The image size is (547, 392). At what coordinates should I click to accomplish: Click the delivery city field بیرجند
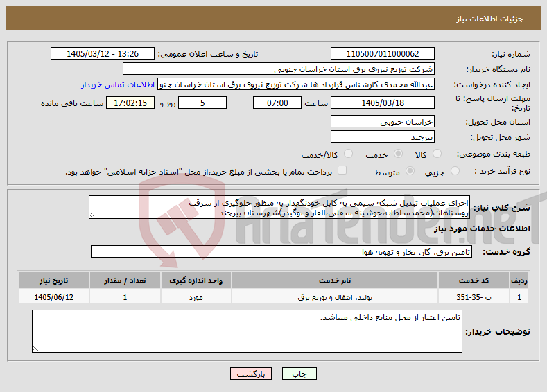(x=382, y=136)
